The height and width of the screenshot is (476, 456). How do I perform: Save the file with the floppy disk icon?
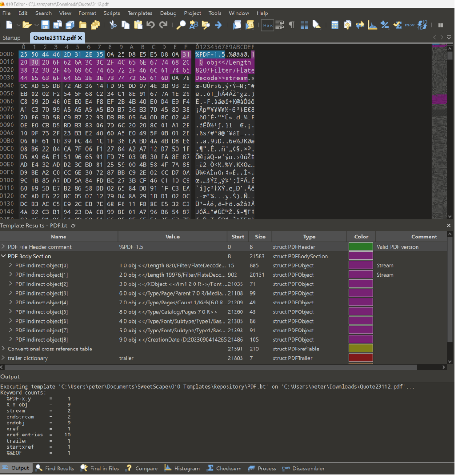45,25
